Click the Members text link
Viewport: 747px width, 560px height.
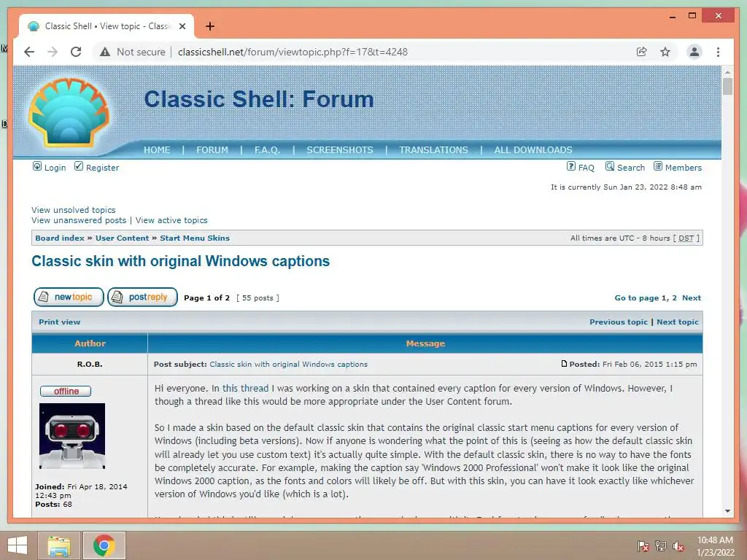(683, 168)
